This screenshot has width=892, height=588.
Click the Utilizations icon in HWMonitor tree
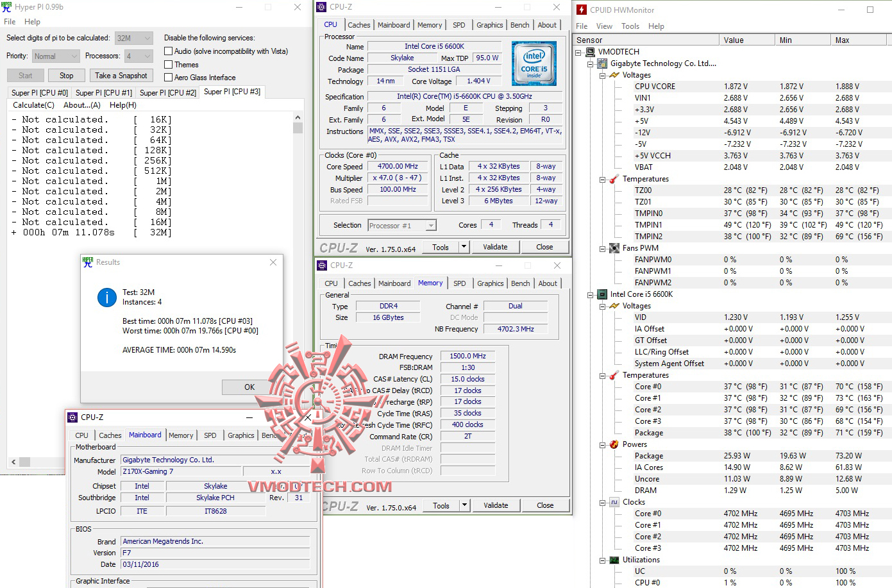pos(614,560)
